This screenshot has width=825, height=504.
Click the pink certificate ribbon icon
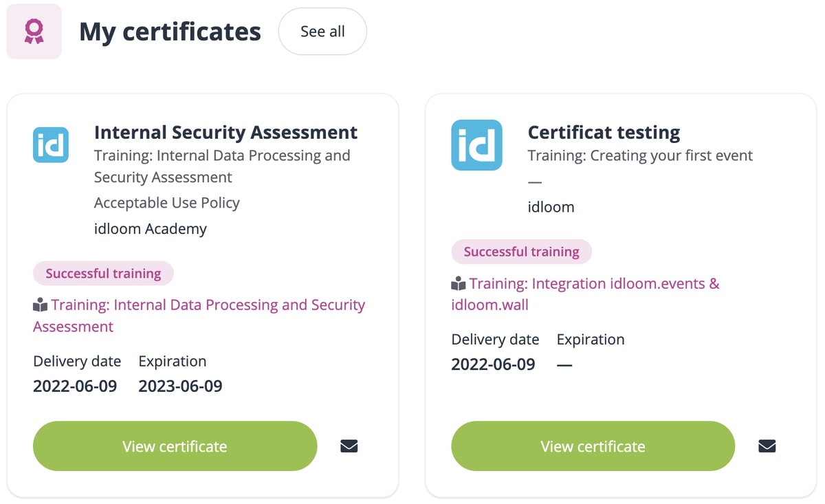point(33,31)
